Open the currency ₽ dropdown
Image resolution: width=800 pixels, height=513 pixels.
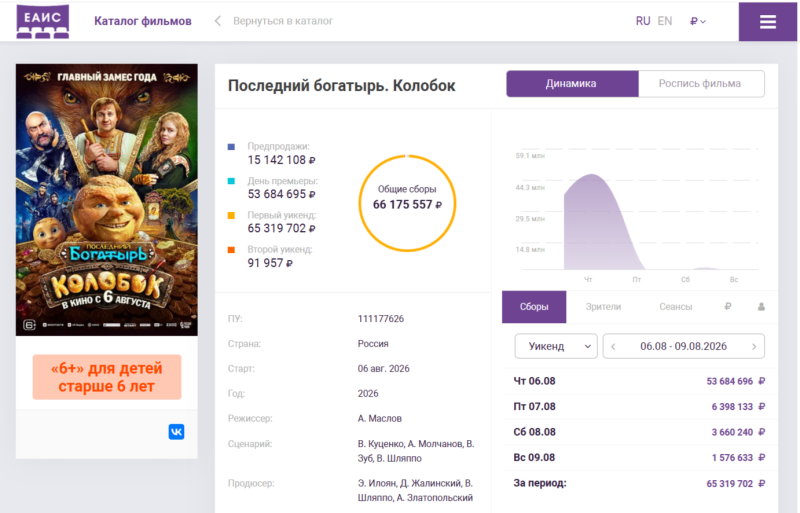[x=697, y=21]
